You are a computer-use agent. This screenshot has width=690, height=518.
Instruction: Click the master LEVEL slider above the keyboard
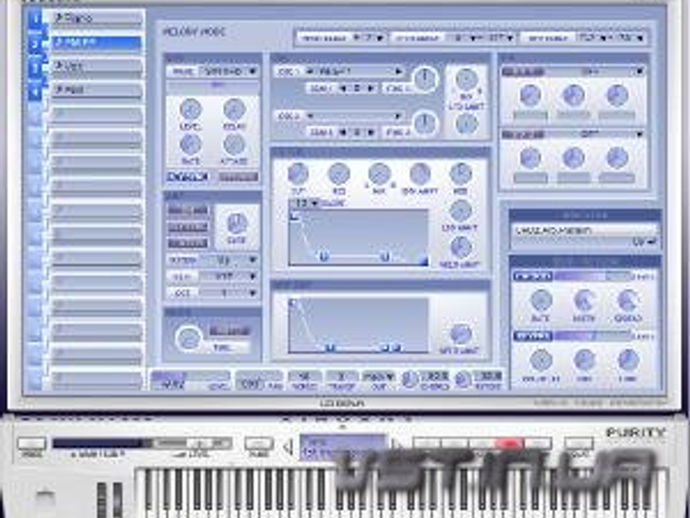(191, 443)
